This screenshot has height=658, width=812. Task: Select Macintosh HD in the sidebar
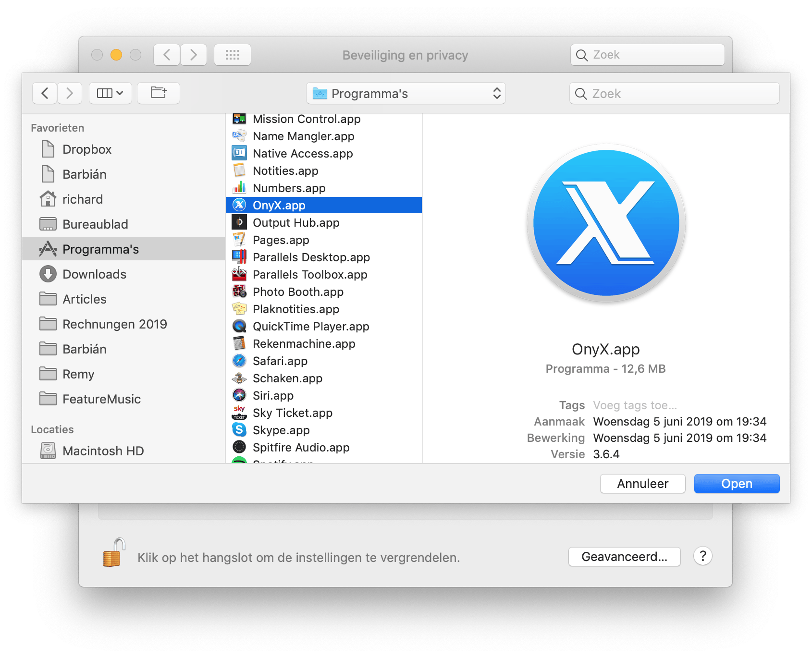tap(123, 451)
